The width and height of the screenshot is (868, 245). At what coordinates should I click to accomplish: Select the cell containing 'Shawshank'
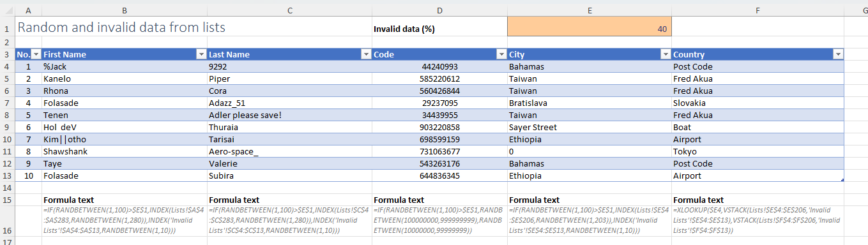click(124, 152)
